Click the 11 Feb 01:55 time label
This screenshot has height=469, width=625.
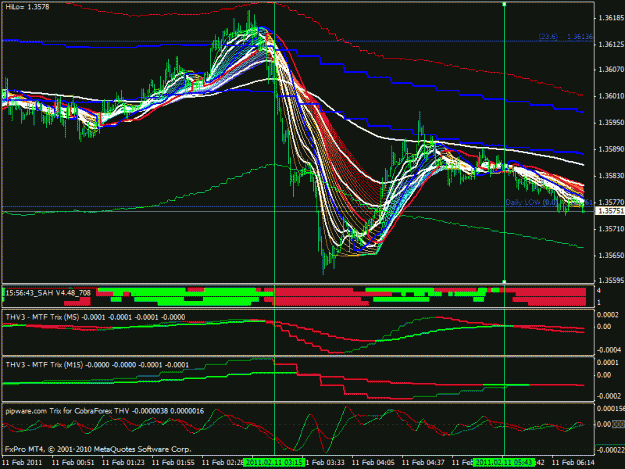point(173,463)
